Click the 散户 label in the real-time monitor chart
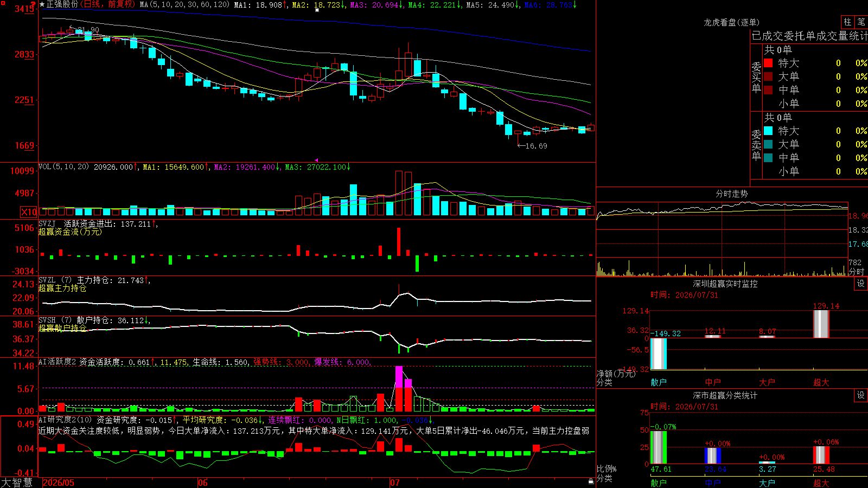This screenshot has width=868, height=488. click(659, 382)
